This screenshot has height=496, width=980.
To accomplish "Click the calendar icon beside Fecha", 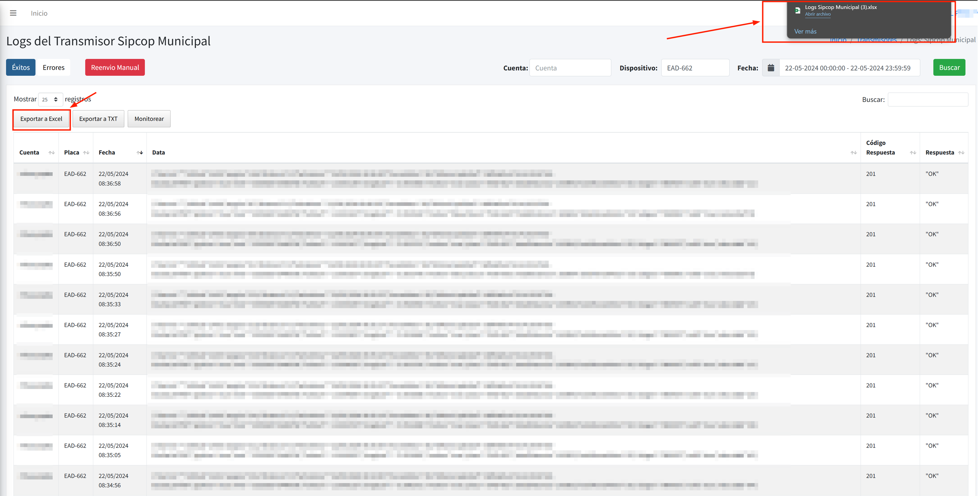I will tap(771, 68).
